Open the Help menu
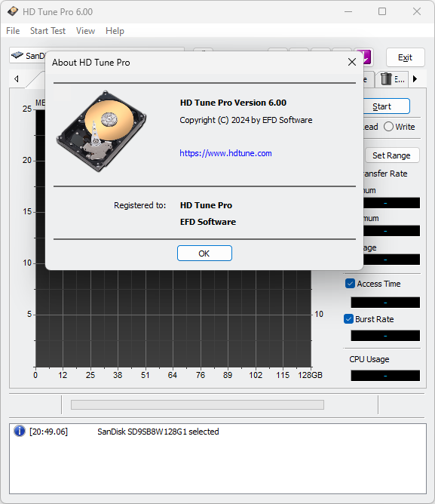 pyautogui.click(x=115, y=31)
